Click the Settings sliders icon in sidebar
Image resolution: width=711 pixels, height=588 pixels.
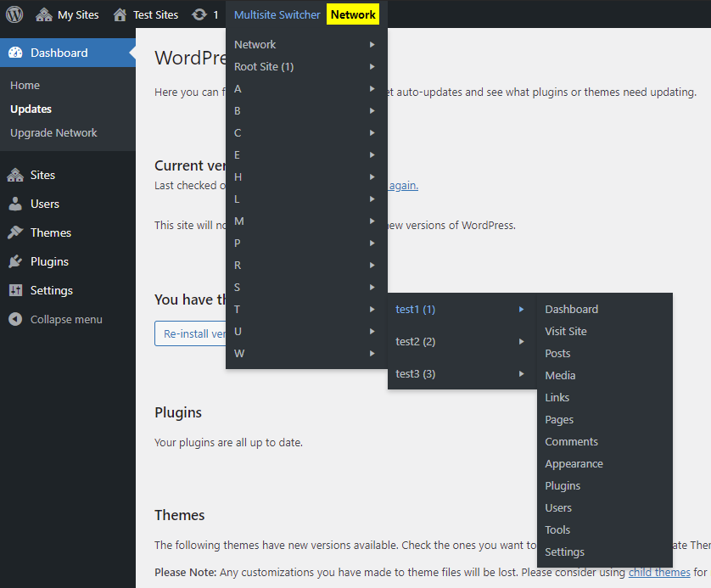click(15, 290)
